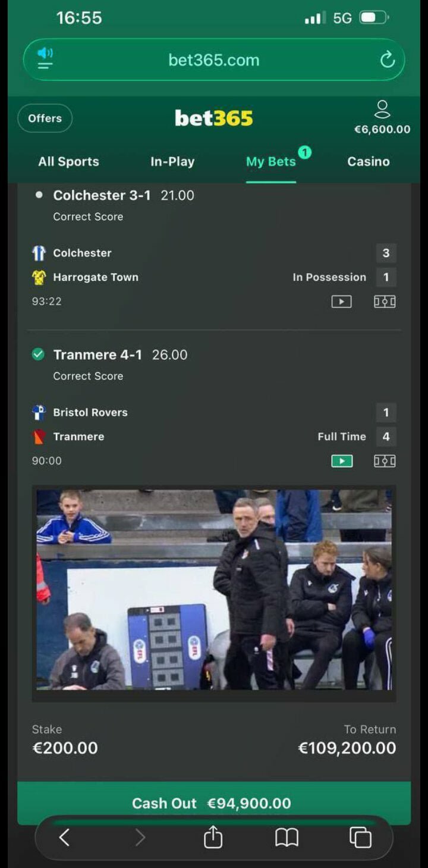This screenshot has width=428, height=868.
Task: Tap the Safari share icon
Action: pos(213,838)
